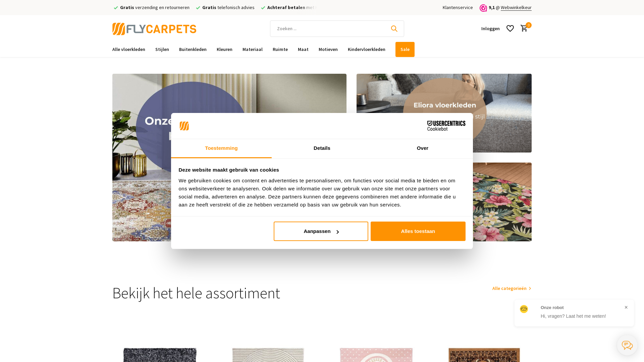Click the robot avatar in chat popup
The image size is (644, 362).
(x=524, y=309)
